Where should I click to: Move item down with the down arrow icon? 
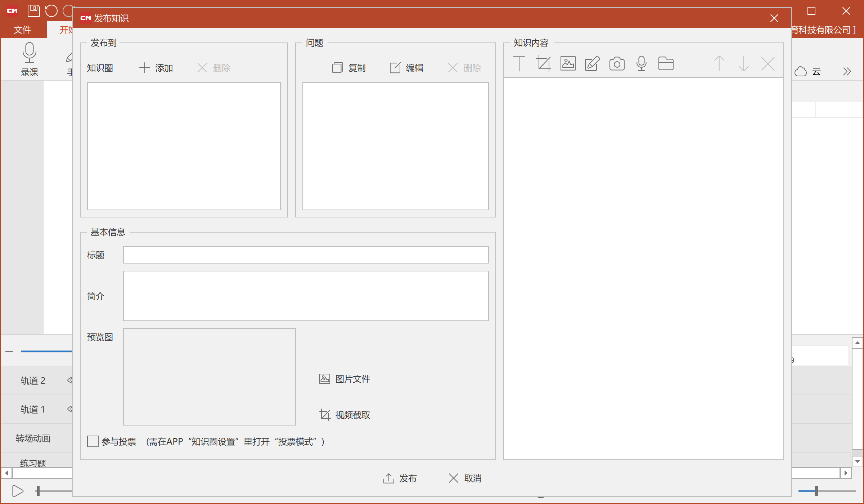(x=743, y=64)
